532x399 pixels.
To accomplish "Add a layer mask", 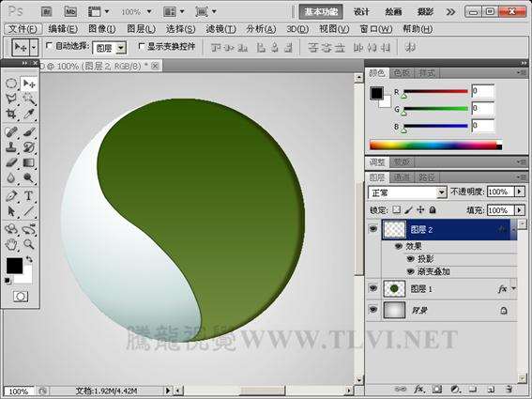I will [437, 390].
